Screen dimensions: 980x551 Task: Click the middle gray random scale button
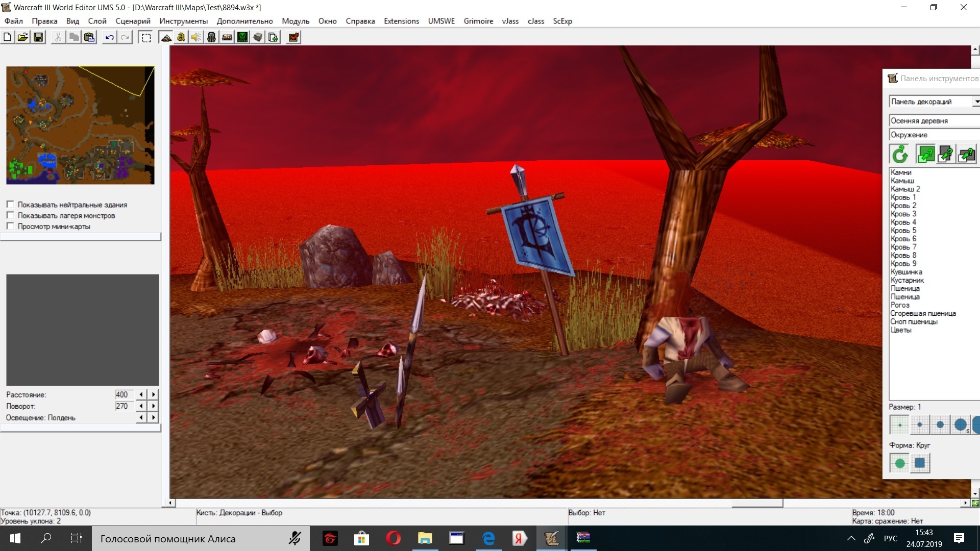tap(946, 154)
